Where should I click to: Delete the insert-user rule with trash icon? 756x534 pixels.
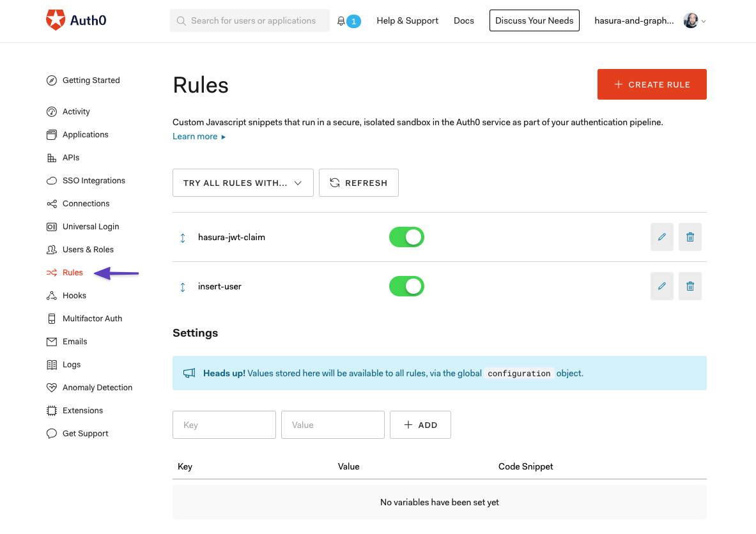pos(690,286)
